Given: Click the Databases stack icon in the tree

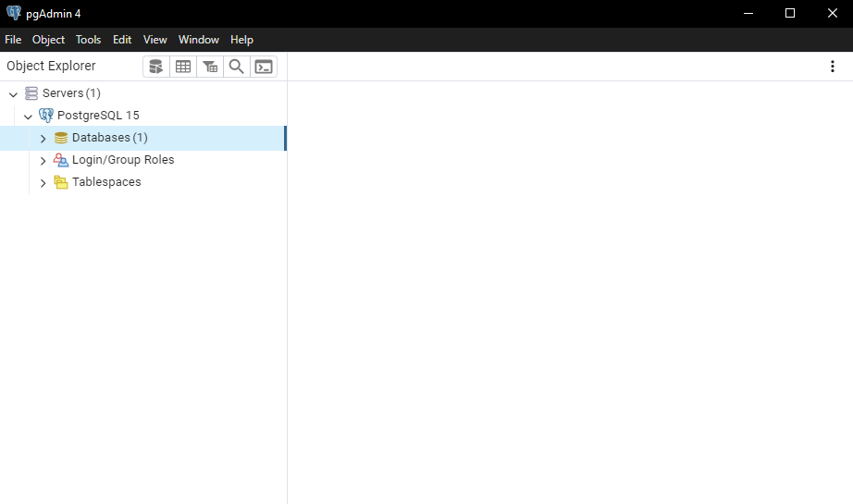Looking at the screenshot, I should click(x=61, y=138).
